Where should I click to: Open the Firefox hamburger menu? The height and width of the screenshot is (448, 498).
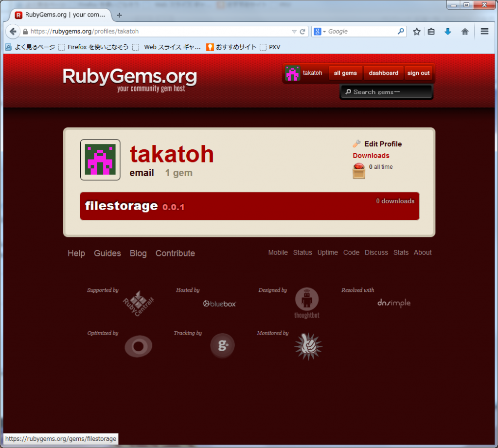pyautogui.click(x=484, y=31)
